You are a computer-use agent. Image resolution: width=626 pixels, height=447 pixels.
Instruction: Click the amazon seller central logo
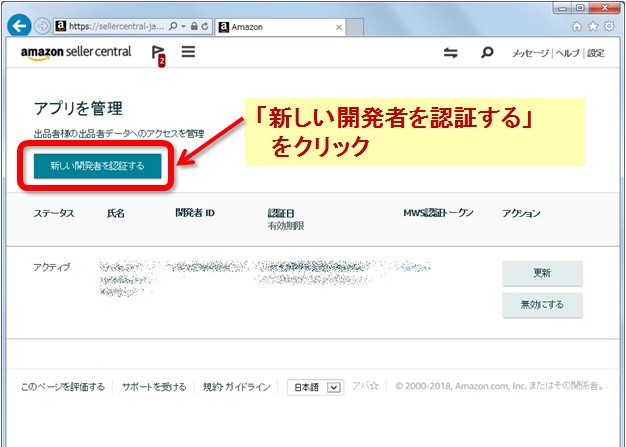click(76, 52)
